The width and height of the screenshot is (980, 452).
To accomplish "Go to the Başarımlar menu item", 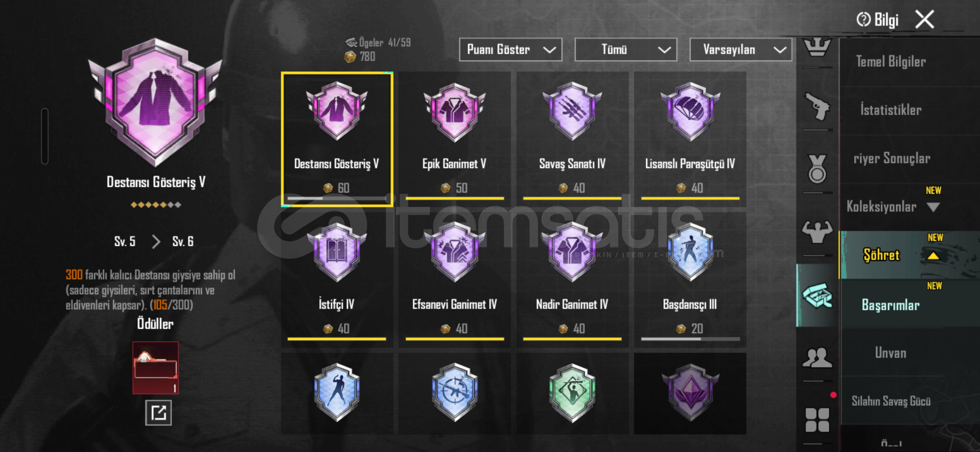I will (890, 305).
